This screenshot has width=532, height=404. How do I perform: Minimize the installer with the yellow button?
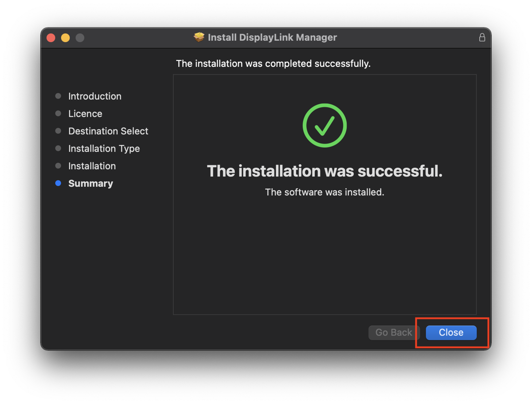pyautogui.click(x=66, y=38)
